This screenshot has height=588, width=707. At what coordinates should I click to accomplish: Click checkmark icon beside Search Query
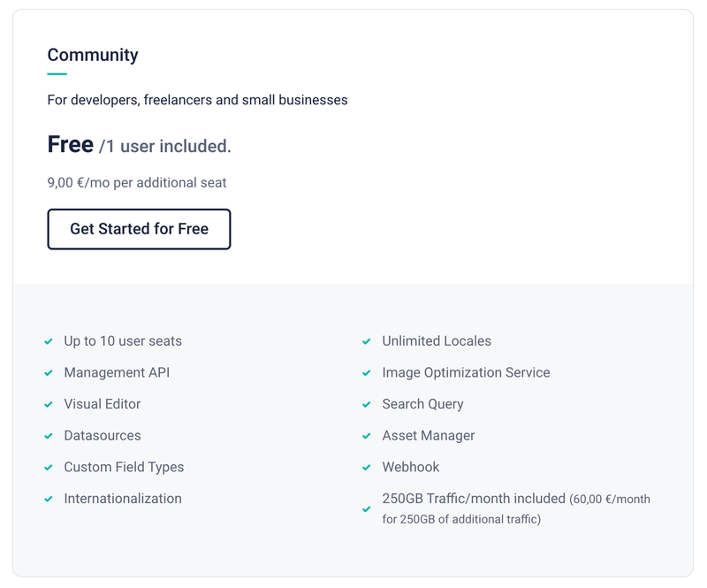367,405
